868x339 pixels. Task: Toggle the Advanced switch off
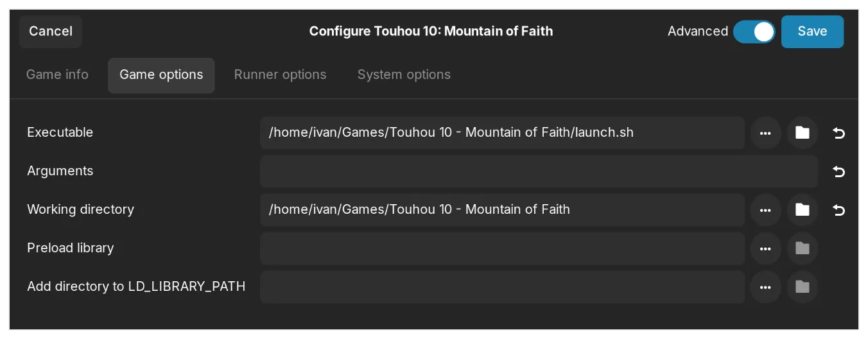tap(754, 31)
